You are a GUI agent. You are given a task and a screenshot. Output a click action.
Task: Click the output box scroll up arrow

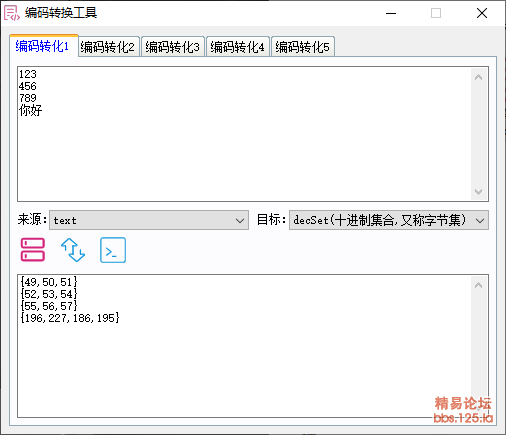pyautogui.click(x=479, y=285)
